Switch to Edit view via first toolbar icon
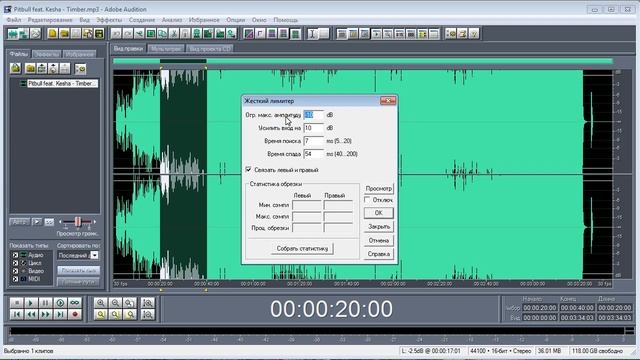Image resolution: width=640 pixels, height=360 pixels. pos(13,33)
